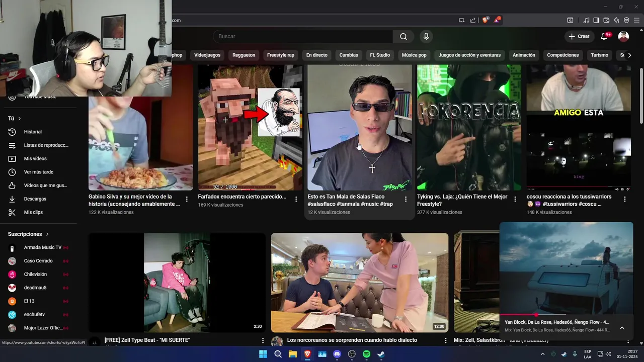Image resolution: width=644 pixels, height=362 pixels.
Task: Select the Turismo chip
Action: (x=600, y=55)
